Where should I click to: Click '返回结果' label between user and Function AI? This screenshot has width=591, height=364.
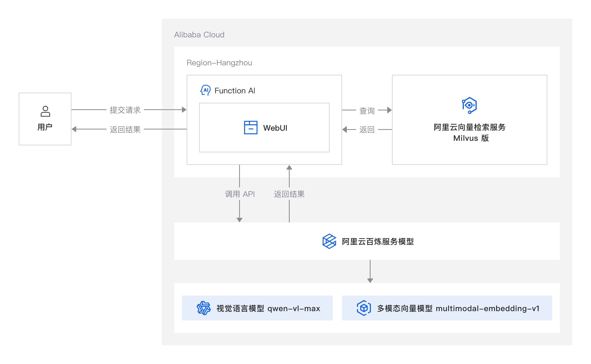tap(125, 129)
